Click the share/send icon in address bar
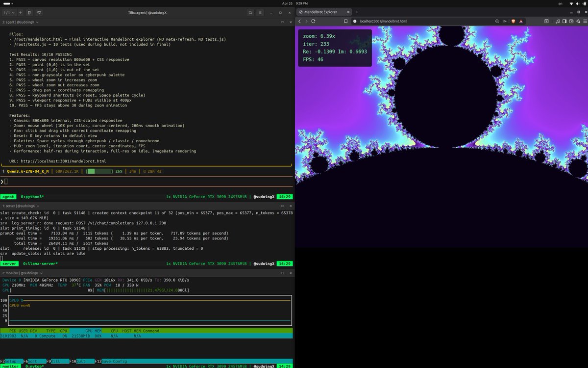This screenshot has height=368, width=588. [x=505, y=21]
